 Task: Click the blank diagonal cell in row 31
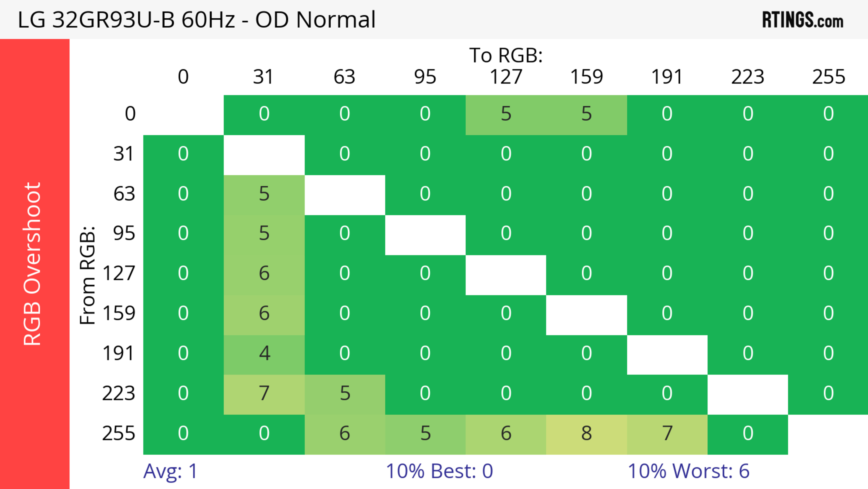[x=264, y=155]
